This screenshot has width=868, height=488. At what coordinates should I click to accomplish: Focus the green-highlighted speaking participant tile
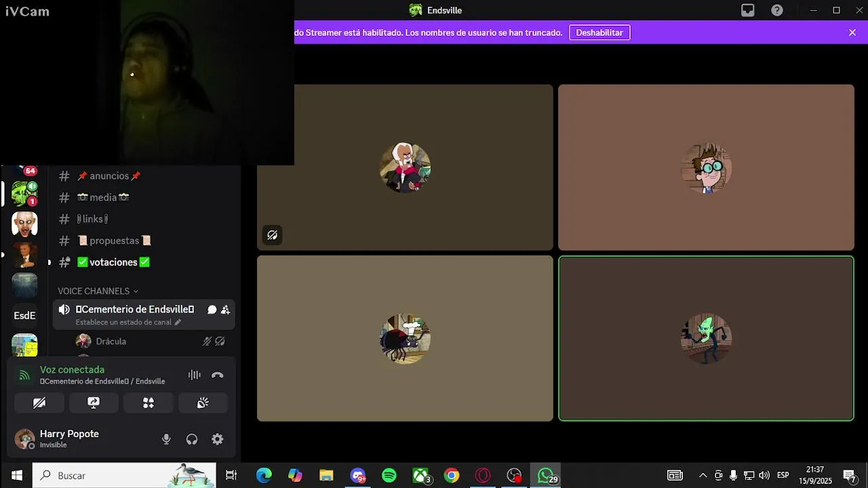coord(706,338)
